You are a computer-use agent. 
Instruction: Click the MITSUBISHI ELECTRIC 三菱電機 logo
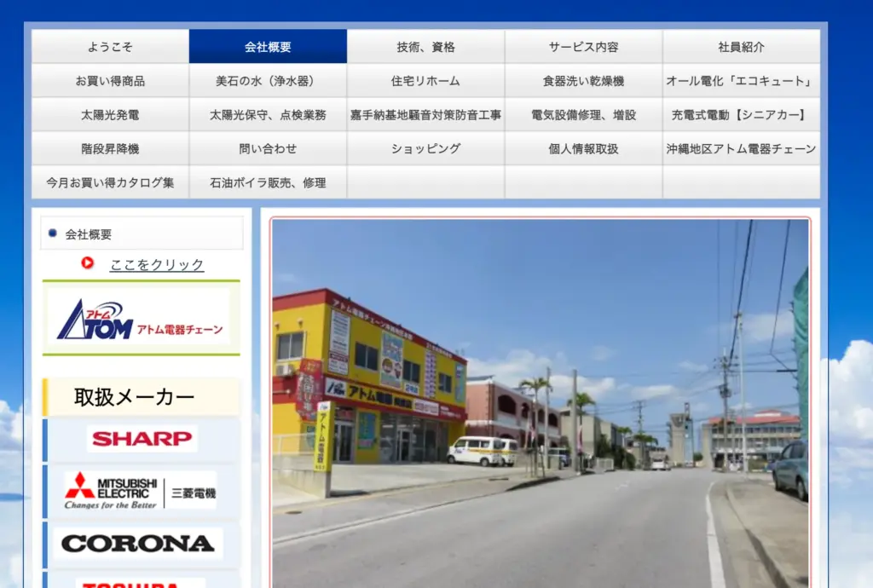[141, 490]
